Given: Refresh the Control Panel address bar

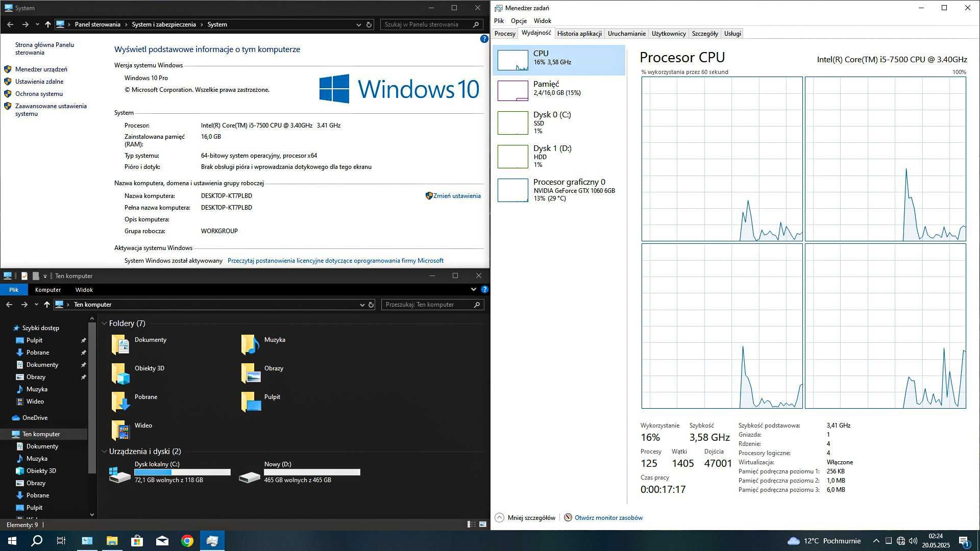Looking at the screenshot, I should click(369, 24).
